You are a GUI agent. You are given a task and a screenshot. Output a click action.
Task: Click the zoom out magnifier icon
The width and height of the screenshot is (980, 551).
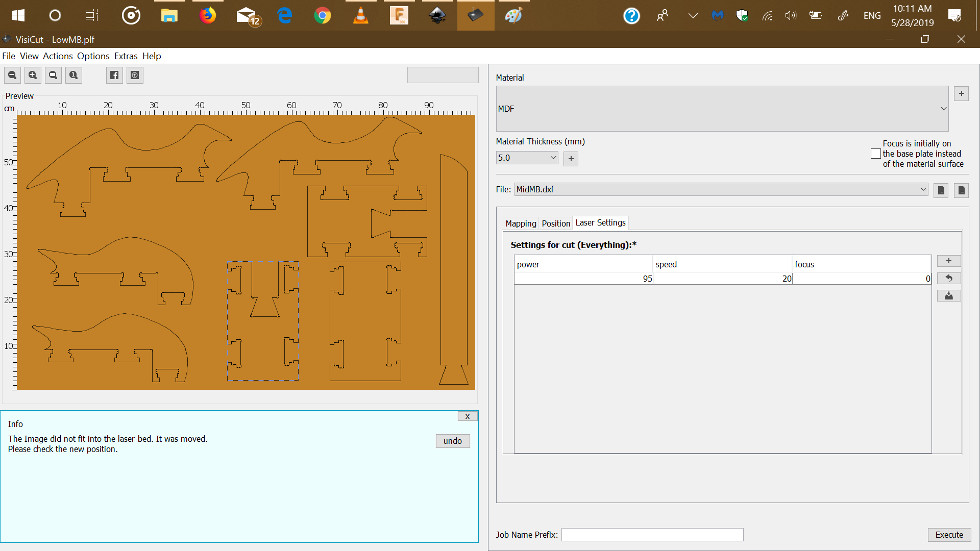coord(12,76)
